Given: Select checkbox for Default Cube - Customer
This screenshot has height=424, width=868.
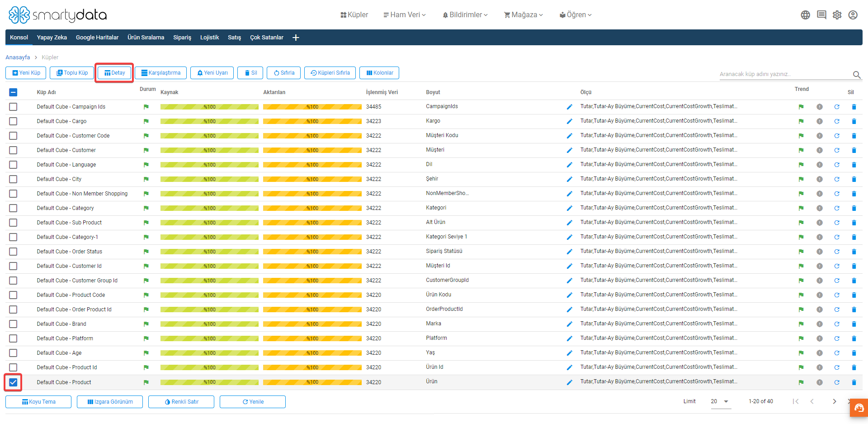Looking at the screenshot, I should tap(13, 150).
